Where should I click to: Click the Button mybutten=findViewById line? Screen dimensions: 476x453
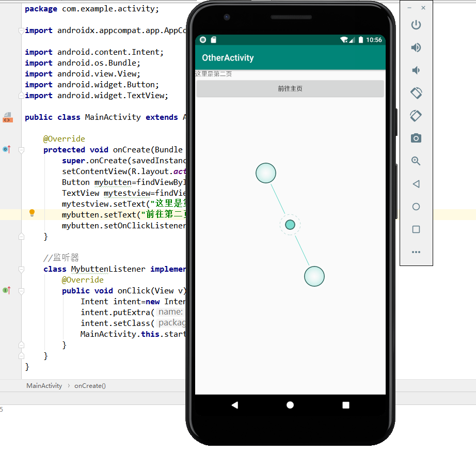(x=124, y=182)
